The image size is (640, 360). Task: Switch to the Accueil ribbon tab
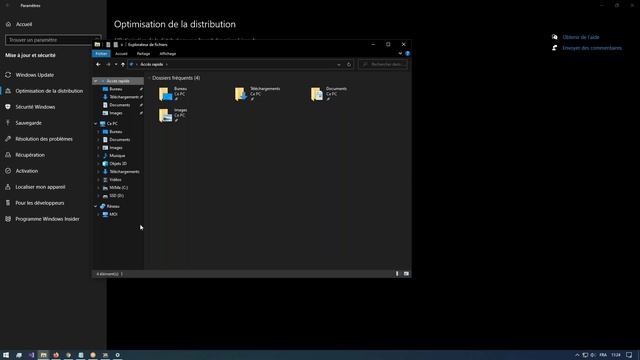pos(121,53)
